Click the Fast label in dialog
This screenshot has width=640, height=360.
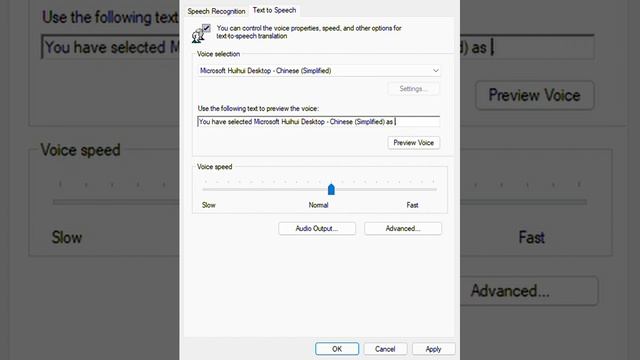pos(412,205)
